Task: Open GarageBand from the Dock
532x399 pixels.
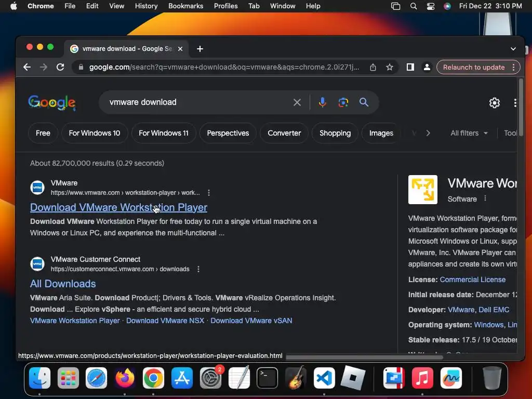Action: coord(296,378)
